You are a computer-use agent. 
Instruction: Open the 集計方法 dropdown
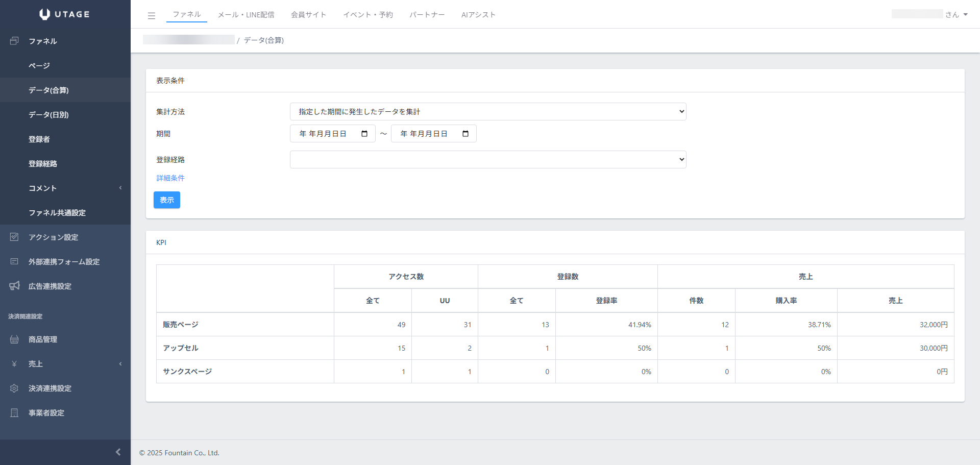click(487, 112)
